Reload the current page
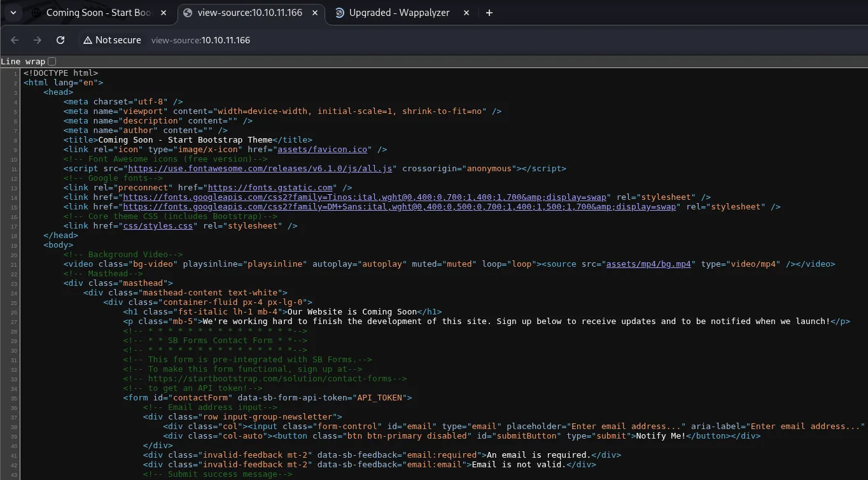Viewport: 868px width, 480px height. coord(60,40)
